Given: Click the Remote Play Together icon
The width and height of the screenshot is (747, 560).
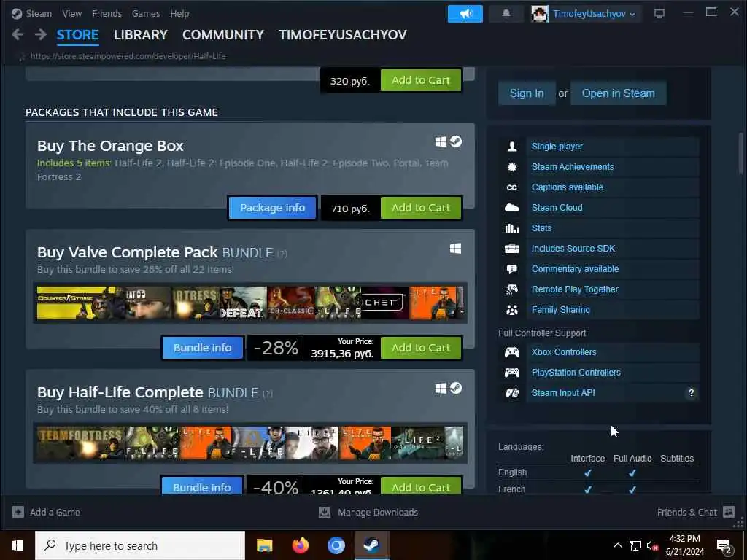Looking at the screenshot, I should 512,289.
